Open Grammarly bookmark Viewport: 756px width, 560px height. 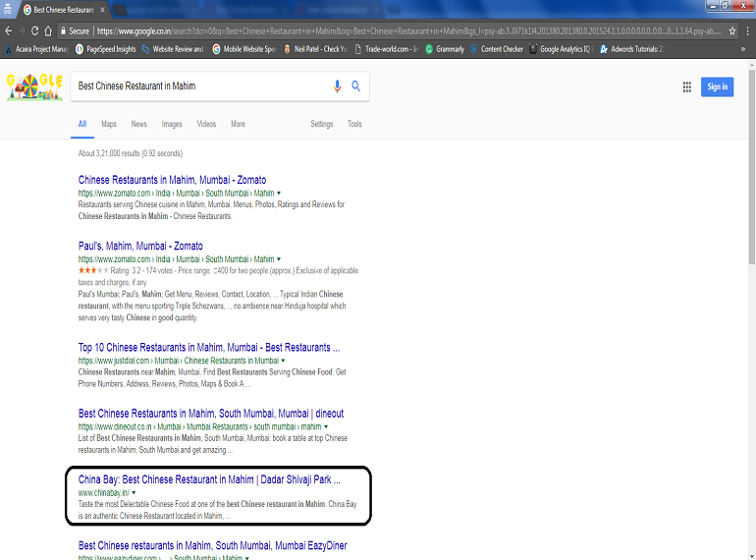[445, 49]
